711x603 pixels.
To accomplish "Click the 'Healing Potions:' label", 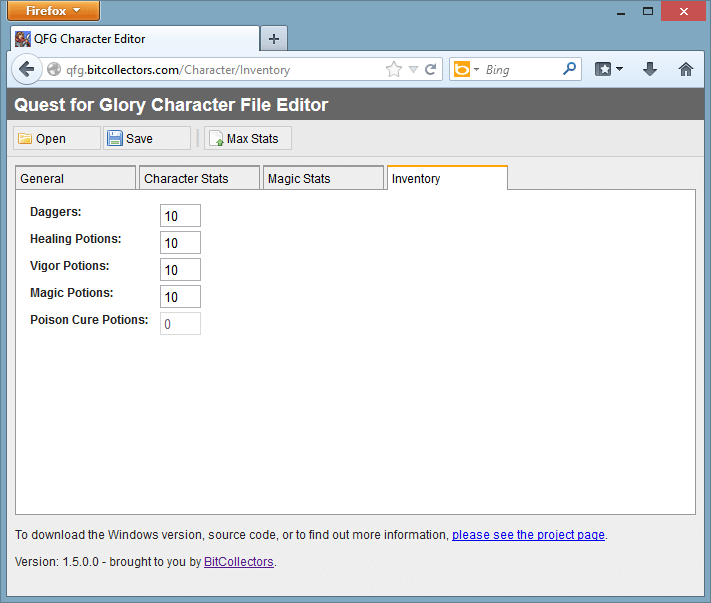I will pyautogui.click(x=76, y=239).
